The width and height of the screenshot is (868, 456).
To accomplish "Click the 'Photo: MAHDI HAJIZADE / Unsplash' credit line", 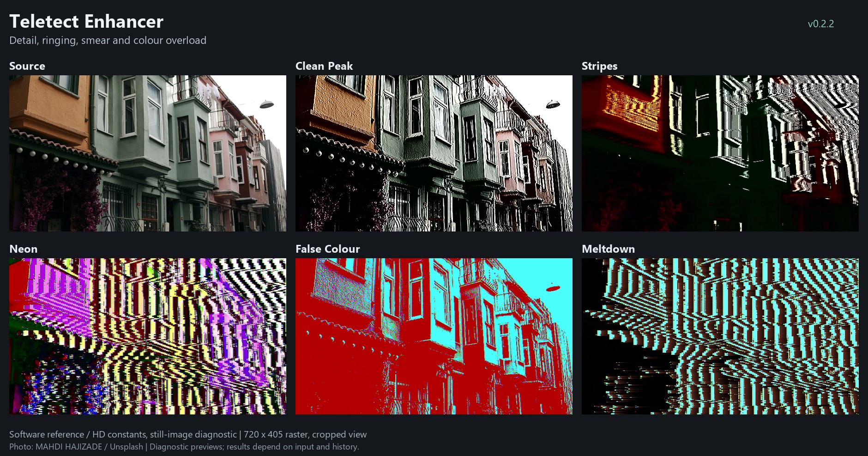I will (x=184, y=447).
